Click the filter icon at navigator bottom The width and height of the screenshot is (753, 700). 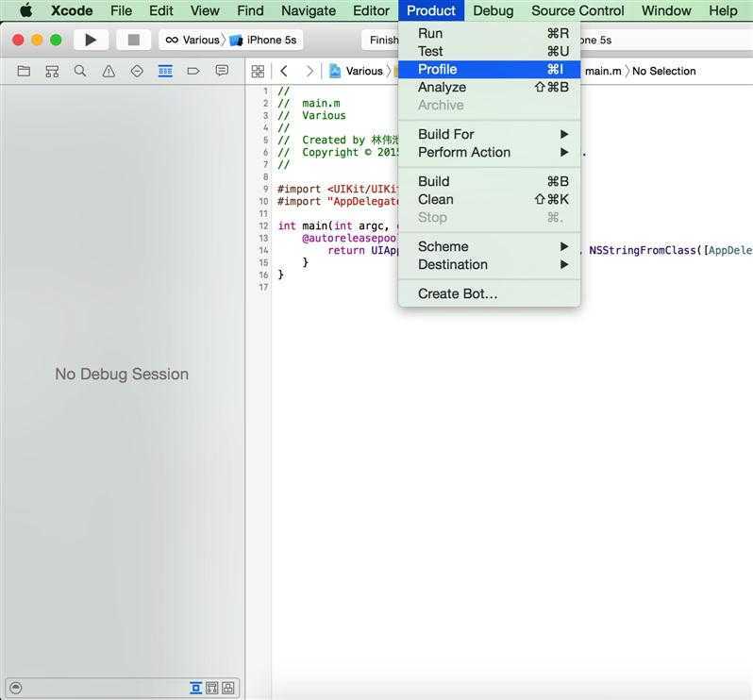pyautogui.click(x=15, y=688)
